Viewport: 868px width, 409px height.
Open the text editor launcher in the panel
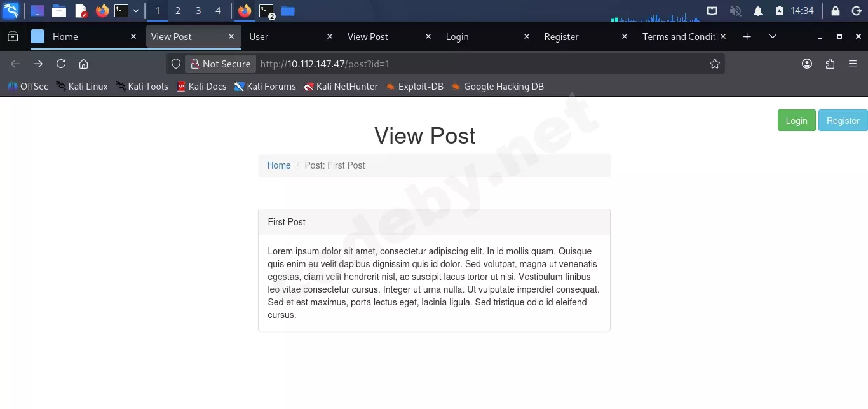(81, 11)
